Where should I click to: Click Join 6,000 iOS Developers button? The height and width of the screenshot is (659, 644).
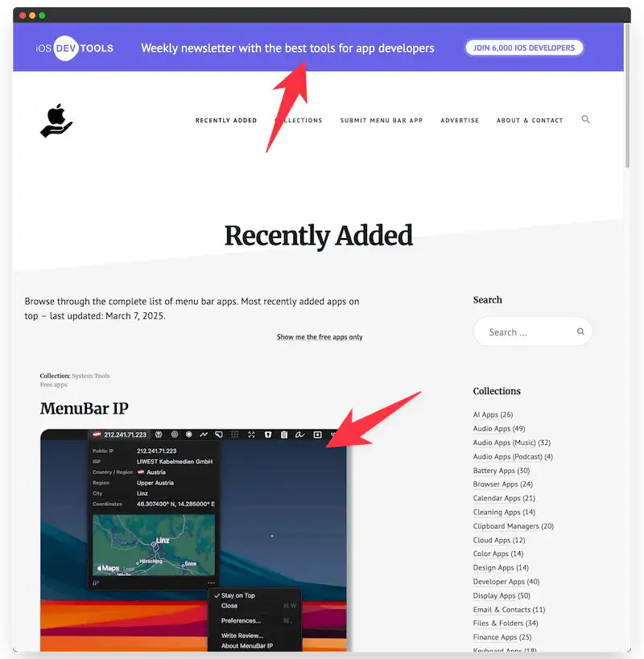tap(524, 48)
